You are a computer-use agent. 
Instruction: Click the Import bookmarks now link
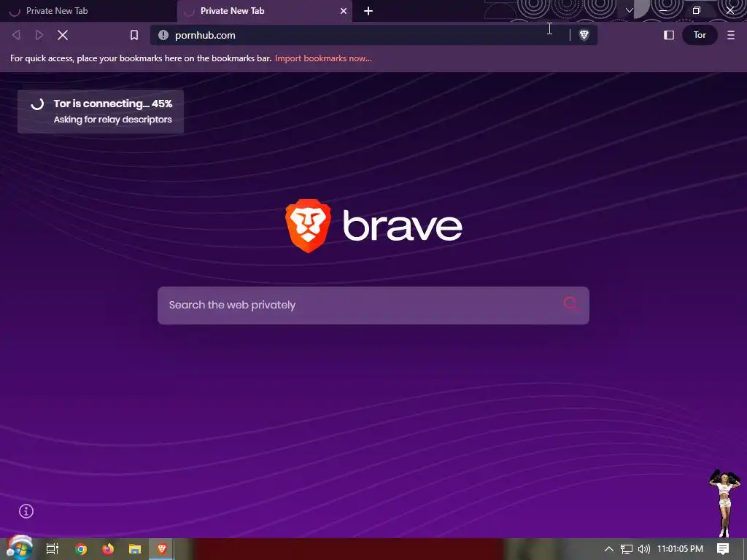tap(323, 58)
